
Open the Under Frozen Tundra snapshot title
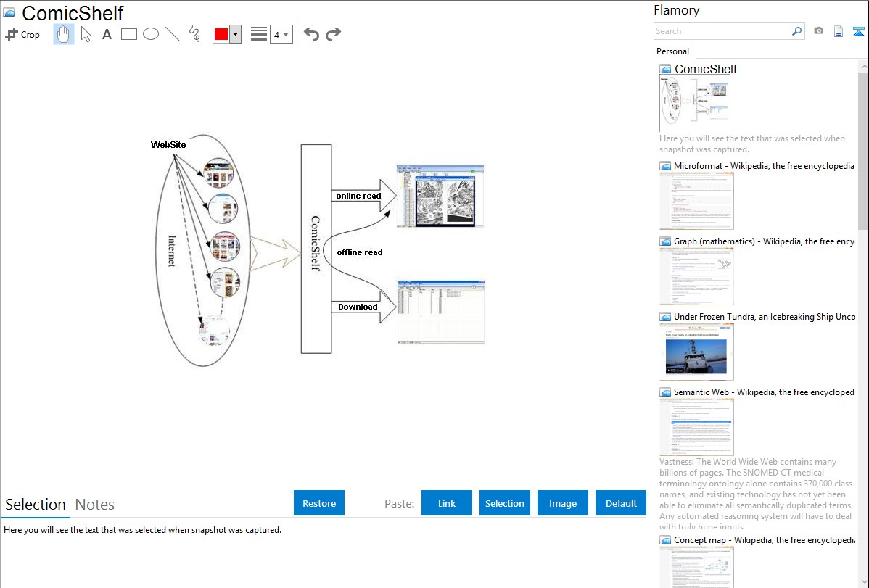pyautogui.click(x=765, y=316)
